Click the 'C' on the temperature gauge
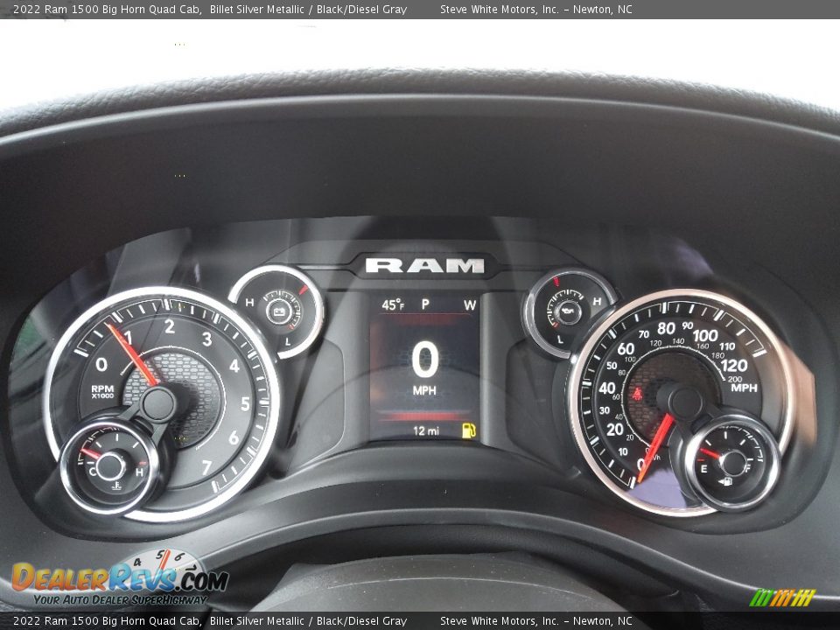The image size is (840, 630). (92, 472)
